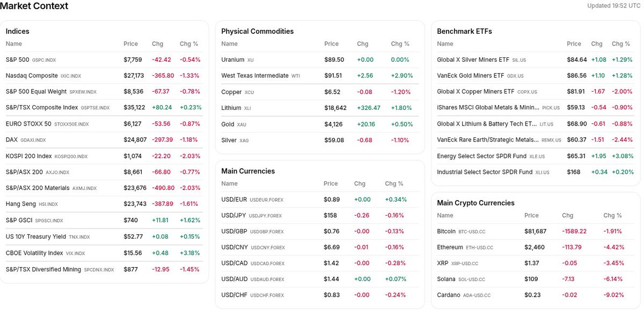The image size is (644, 310).
Task: Click the S&P 500 index row name
Action: click(x=17, y=60)
